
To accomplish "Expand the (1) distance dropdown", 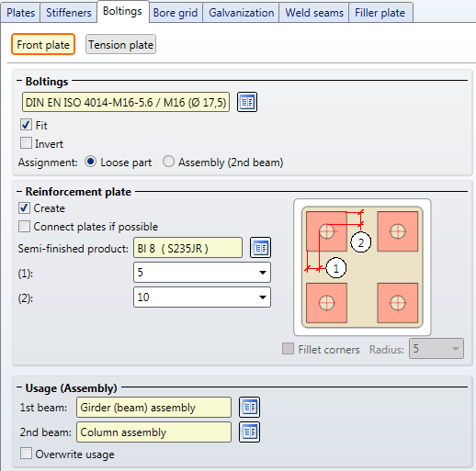I will [x=263, y=273].
